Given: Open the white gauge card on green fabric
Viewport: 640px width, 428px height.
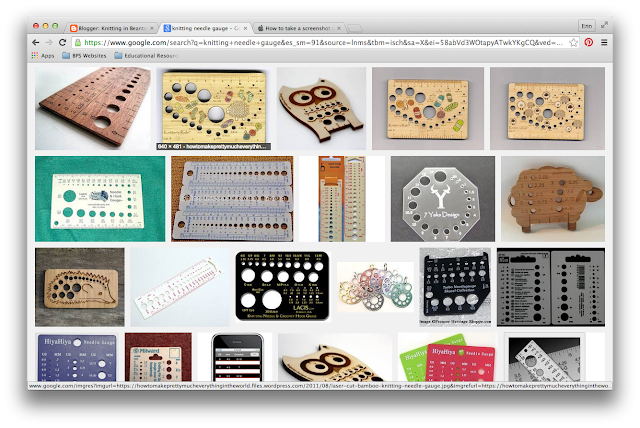Looking at the screenshot, I should pyautogui.click(x=100, y=199).
